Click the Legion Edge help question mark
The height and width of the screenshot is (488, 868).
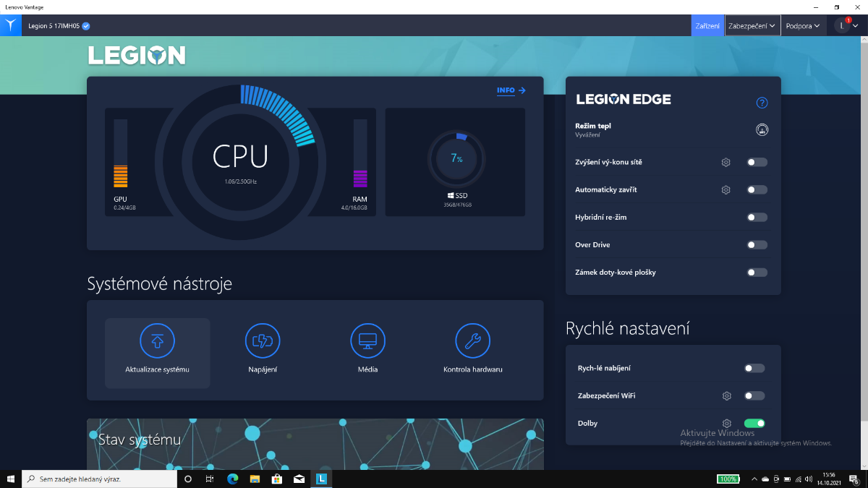click(762, 103)
